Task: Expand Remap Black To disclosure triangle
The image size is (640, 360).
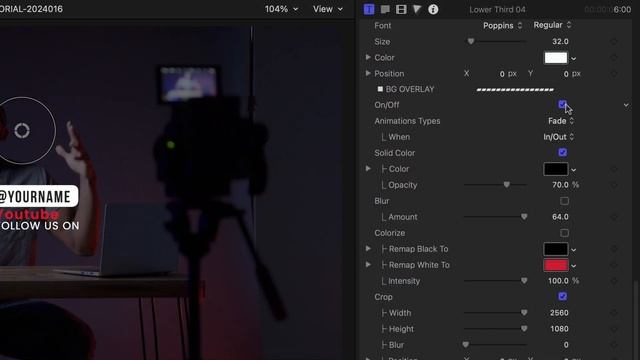Action: (368, 249)
